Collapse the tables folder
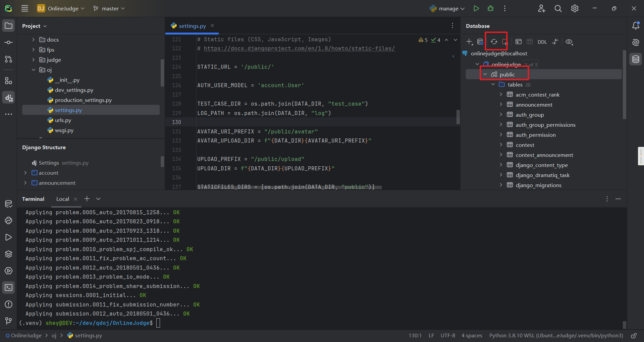The width and height of the screenshot is (644, 342). pos(493,84)
